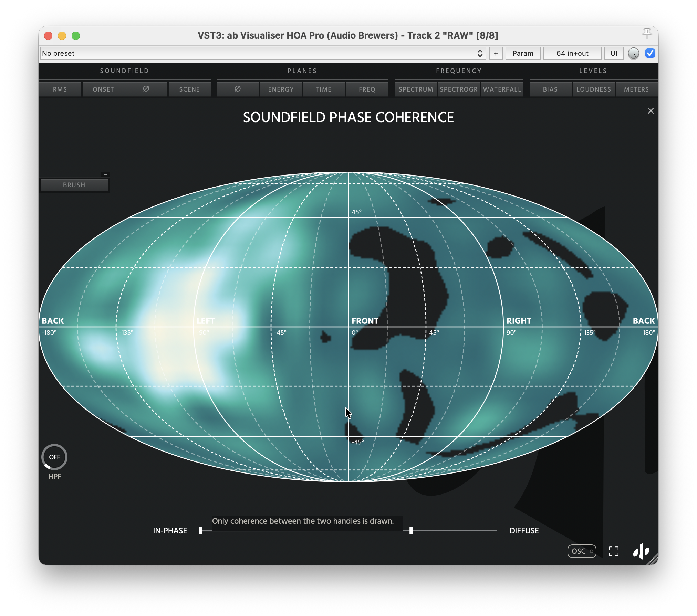The width and height of the screenshot is (697, 616).
Task: Click the plus button beside presets
Action: coord(496,53)
